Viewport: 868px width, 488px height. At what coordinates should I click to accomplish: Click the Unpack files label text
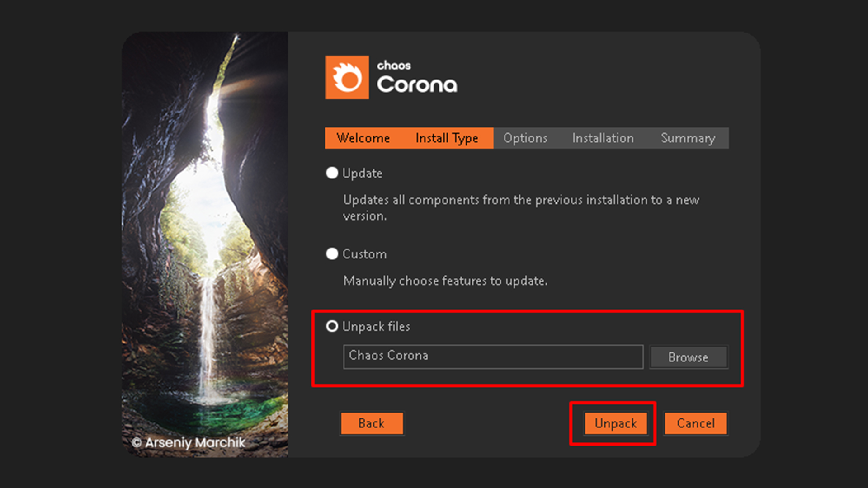click(376, 326)
